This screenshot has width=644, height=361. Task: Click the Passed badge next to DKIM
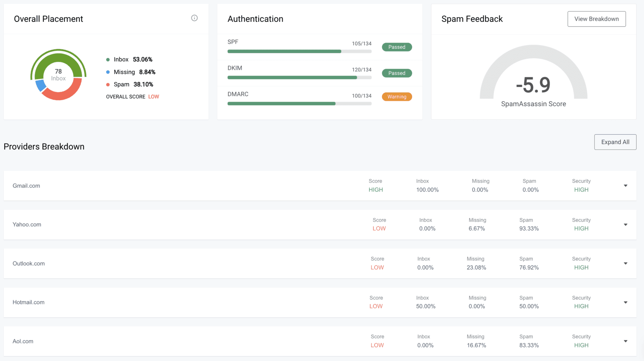[397, 73]
